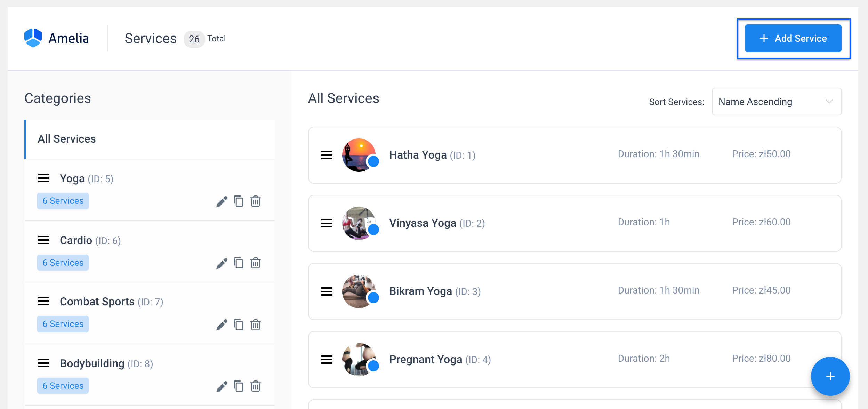Expand the Combat Sports category
This screenshot has height=409, width=868.
click(x=97, y=302)
